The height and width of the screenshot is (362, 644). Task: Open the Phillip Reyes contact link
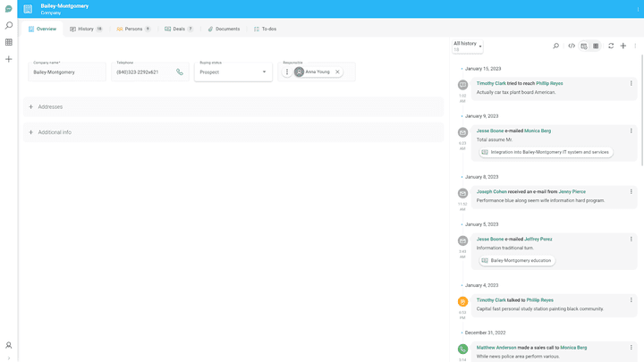pyautogui.click(x=549, y=83)
